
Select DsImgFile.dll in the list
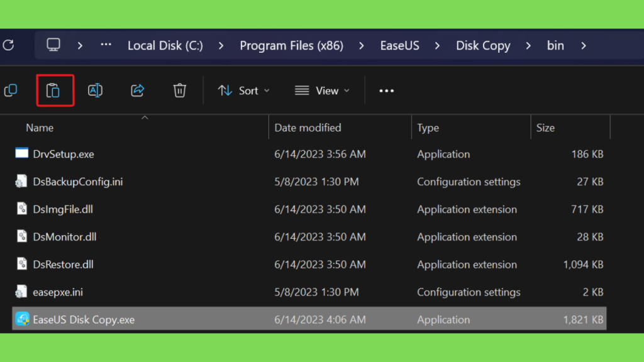click(63, 209)
